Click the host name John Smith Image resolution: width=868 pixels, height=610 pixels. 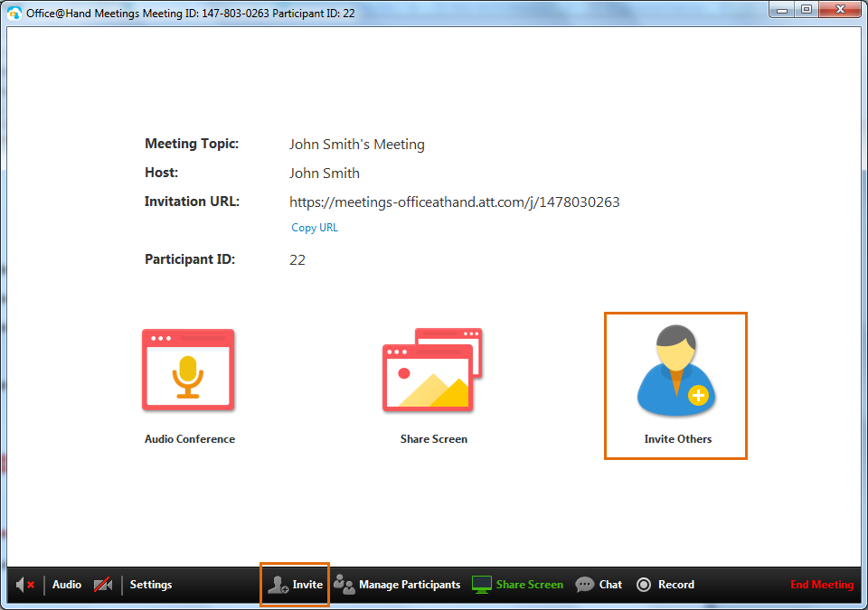[325, 174]
